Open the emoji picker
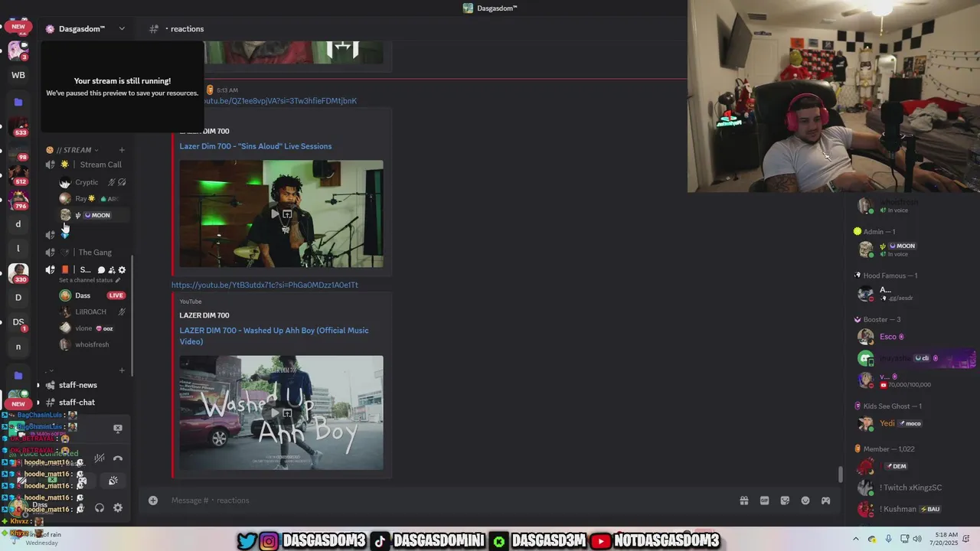 click(805, 500)
